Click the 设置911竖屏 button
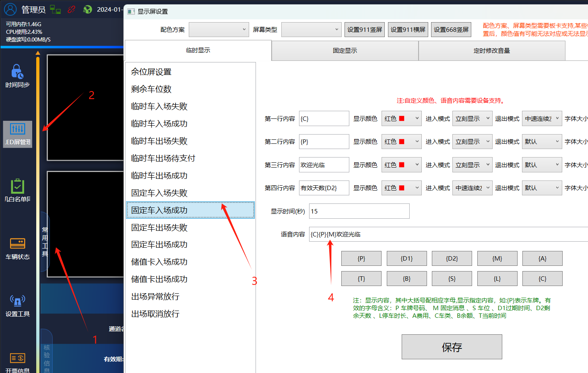Screen dimensions: 588x373 (365, 29)
